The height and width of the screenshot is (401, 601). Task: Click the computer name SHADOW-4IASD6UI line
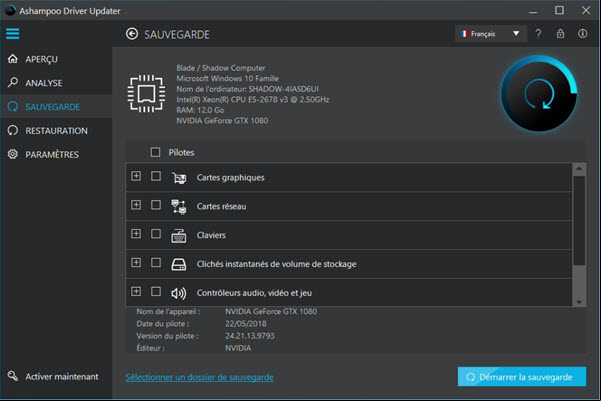(x=247, y=89)
